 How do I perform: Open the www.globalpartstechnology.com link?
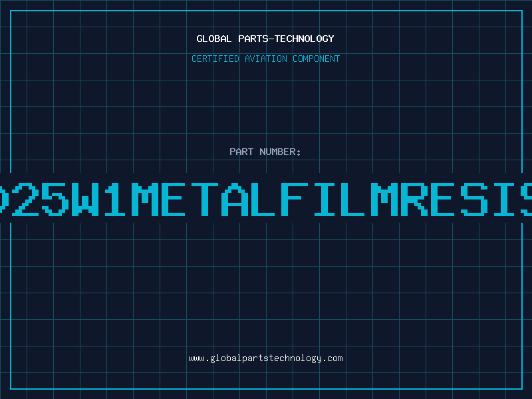(x=265, y=358)
